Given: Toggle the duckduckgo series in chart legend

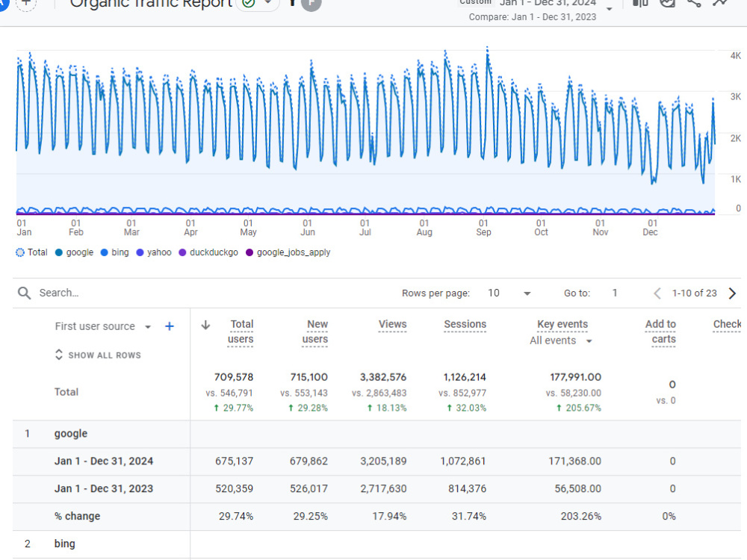Looking at the screenshot, I should coord(208,252).
